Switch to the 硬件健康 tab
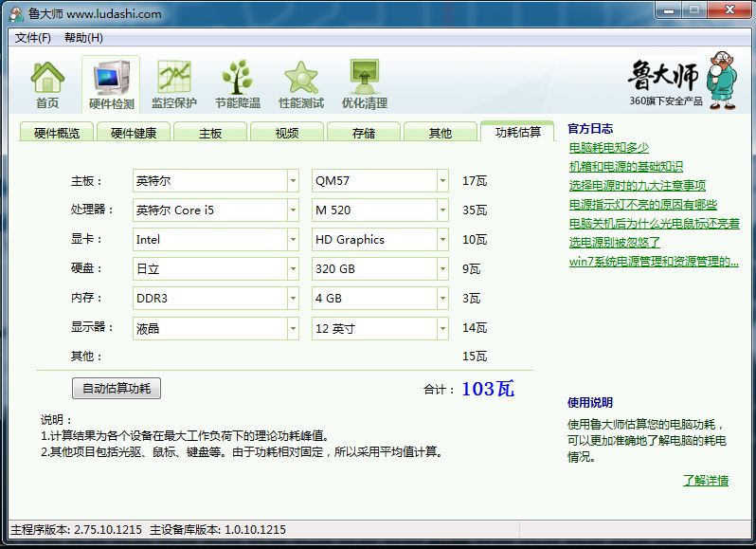Image resolution: width=756 pixels, height=549 pixels. 134,133
